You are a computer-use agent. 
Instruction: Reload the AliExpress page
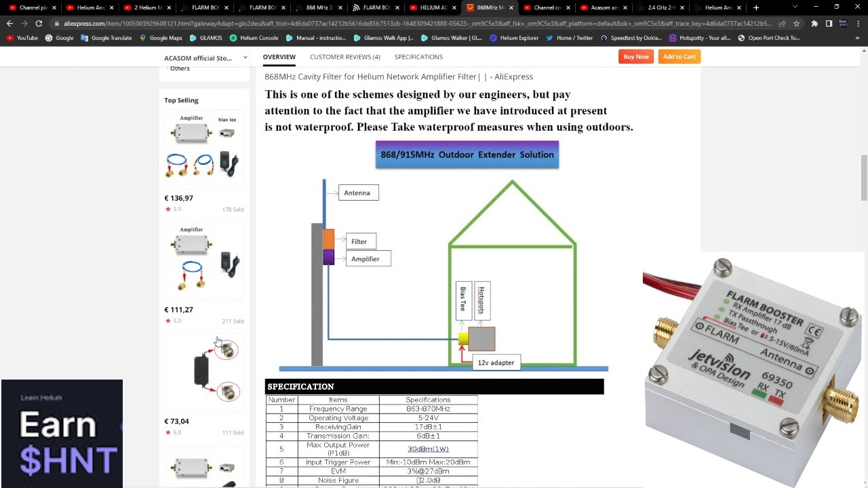click(x=39, y=23)
